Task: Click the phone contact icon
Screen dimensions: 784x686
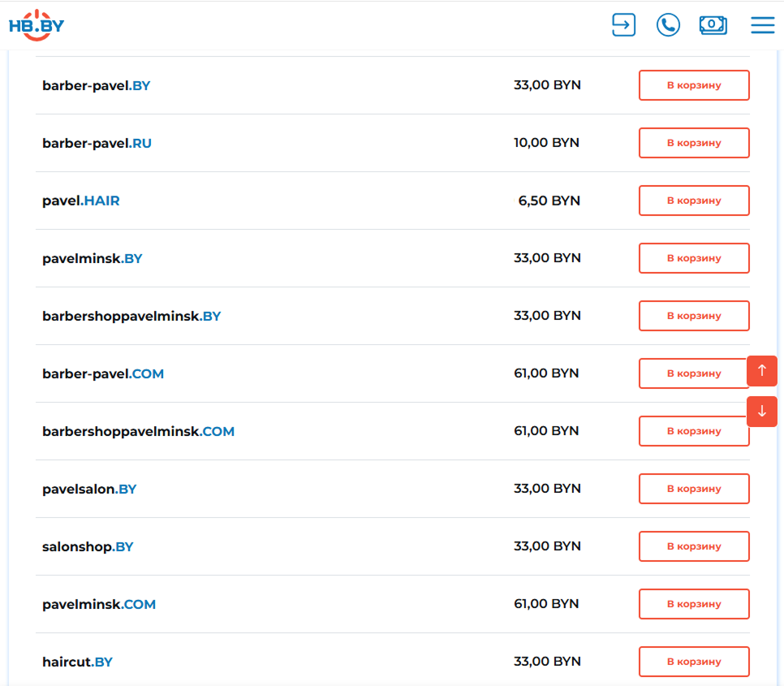Action: click(668, 25)
